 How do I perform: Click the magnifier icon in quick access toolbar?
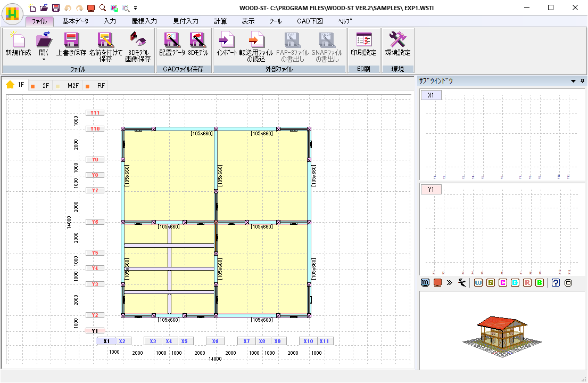pyautogui.click(x=102, y=8)
